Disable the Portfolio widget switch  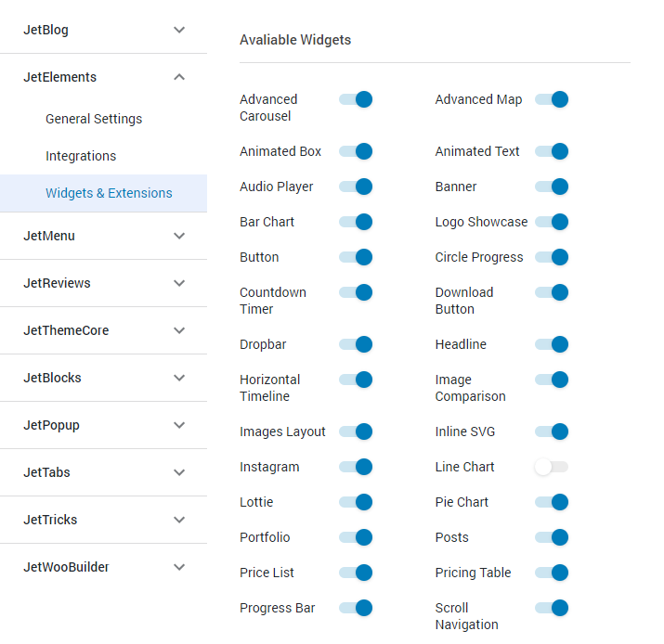click(x=356, y=537)
